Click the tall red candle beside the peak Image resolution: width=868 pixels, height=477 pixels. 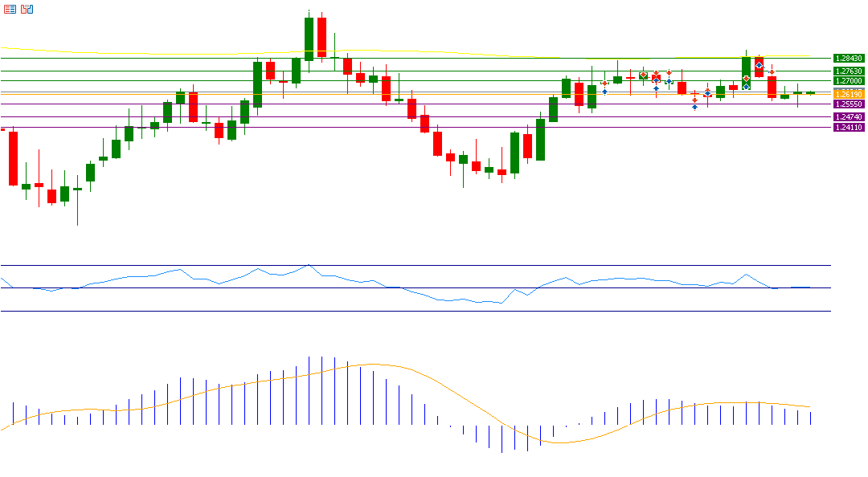[321, 36]
